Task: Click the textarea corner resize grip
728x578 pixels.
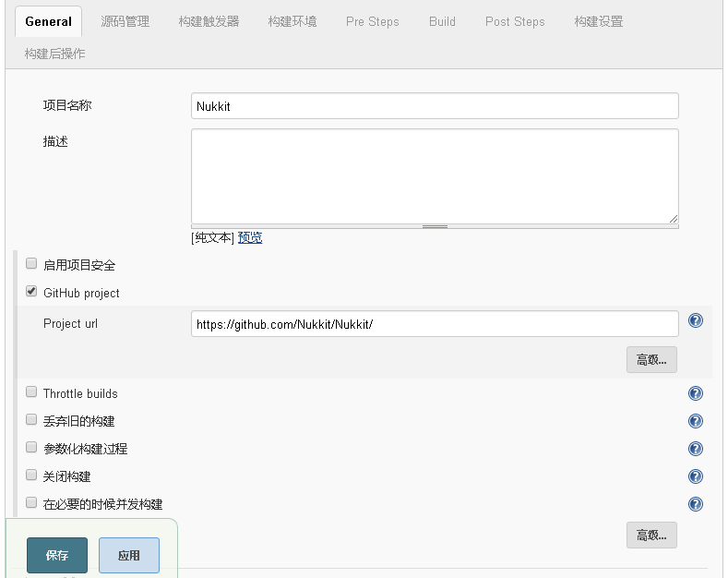Action: (674, 219)
